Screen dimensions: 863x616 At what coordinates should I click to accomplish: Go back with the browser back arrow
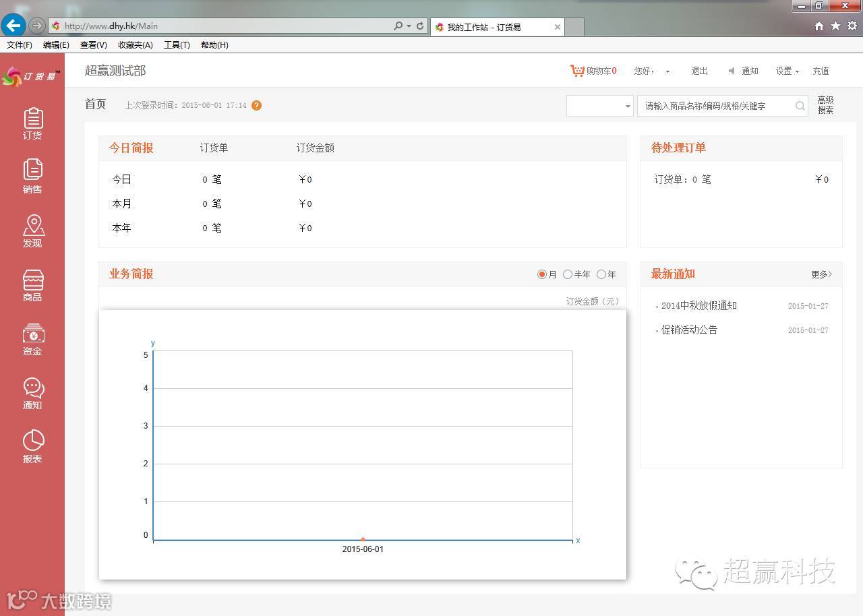[x=13, y=26]
